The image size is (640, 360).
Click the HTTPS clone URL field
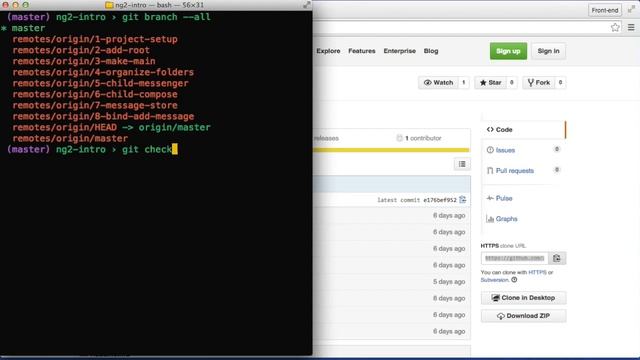pos(514,258)
